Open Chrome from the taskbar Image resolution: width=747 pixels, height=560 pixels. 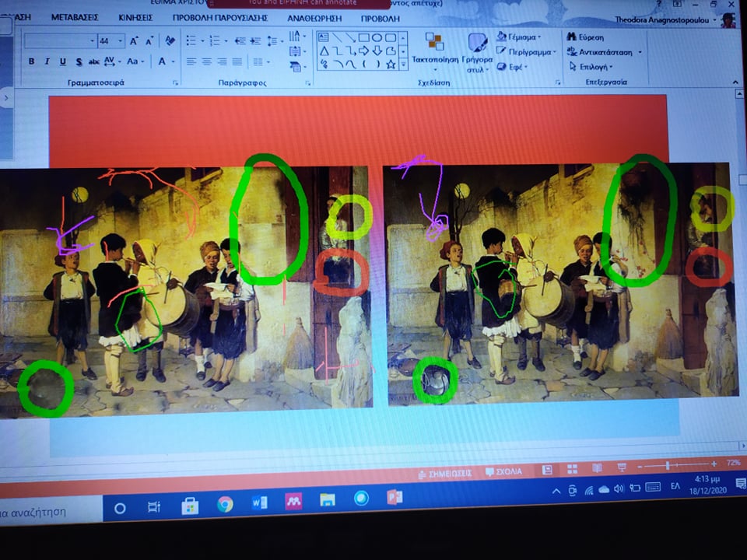[225, 504]
